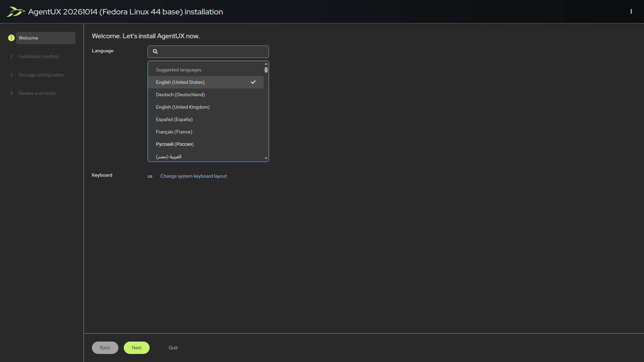
Task: Select Deutsch (Deutschland) language
Action: click(x=206, y=95)
